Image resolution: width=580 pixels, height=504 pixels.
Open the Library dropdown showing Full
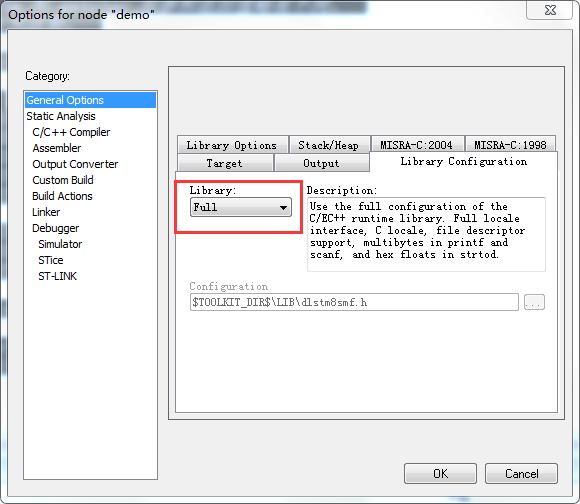point(241,207)
